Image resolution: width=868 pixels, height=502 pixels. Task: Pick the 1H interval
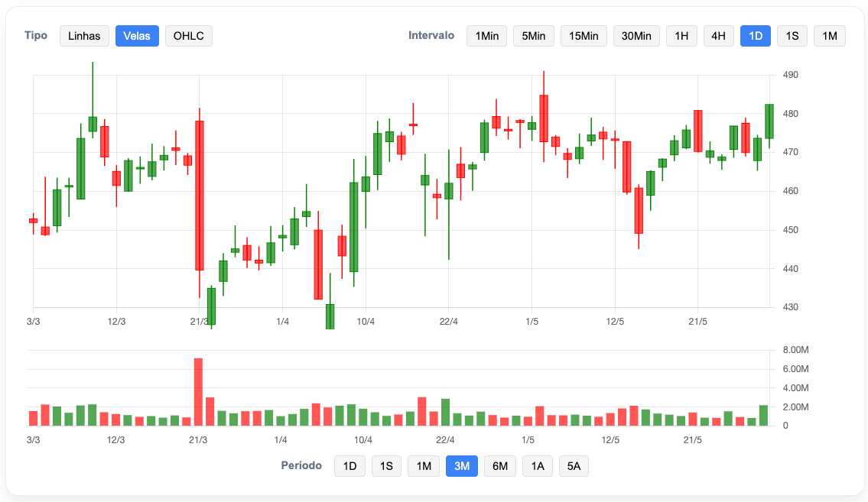coord(681,36)
